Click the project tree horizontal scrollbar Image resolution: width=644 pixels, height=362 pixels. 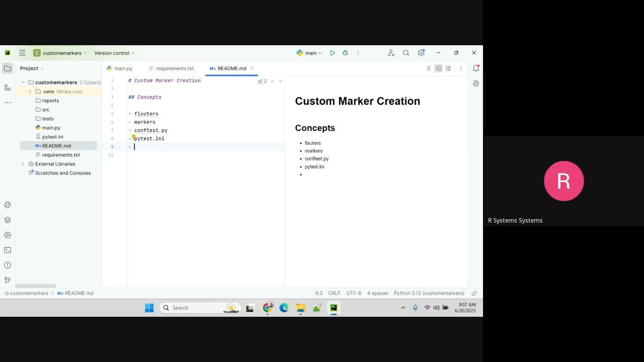click(x=35, y=286)
